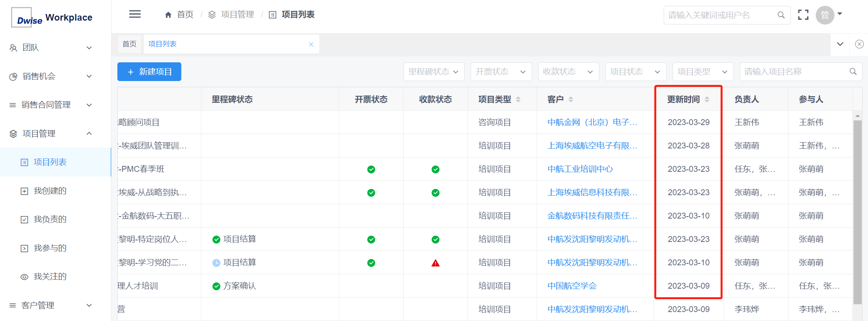Viewport: 868px width, 321px height.
Task: Open the 收款状态 filter dropdown
Action: click(569, 72)
